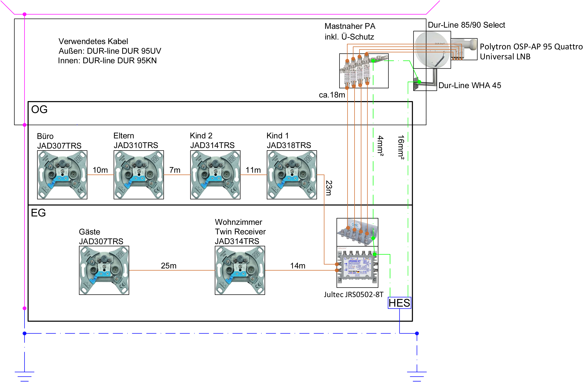This screenshot has height=382, width=588.
Task: Select the Wohnzimmer Twin Receiver socket
Action: click(x=240, y=270)
